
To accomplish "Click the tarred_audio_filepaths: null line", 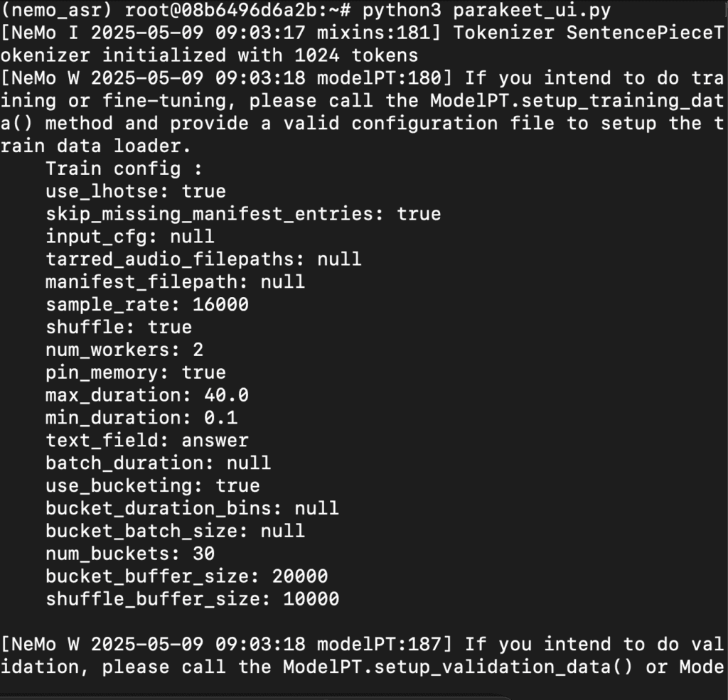I will pyautogui.click(x=203, y=259).
